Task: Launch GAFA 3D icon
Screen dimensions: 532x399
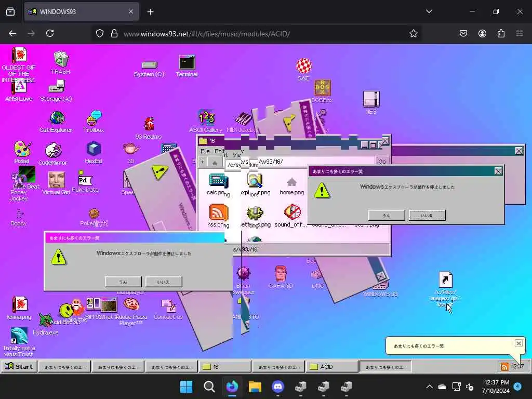Action: pos(281,277)
